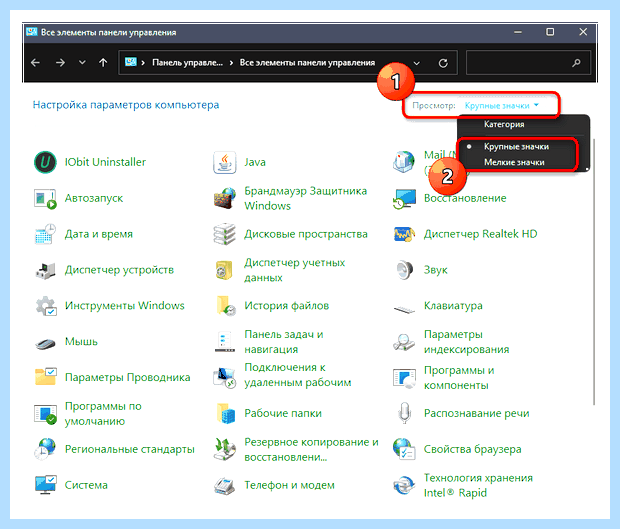
Task: Open the Свойства браузера icon
Action: pyautogui.click(x=404, y=450)
